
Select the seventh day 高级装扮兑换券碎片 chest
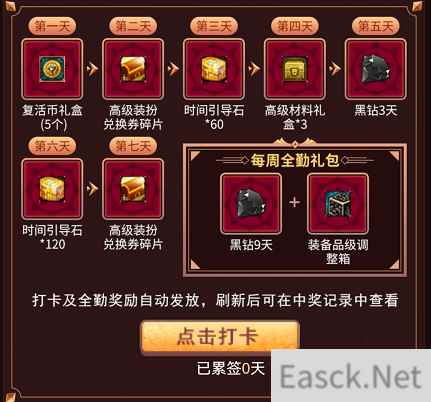[x=133, y=189]
